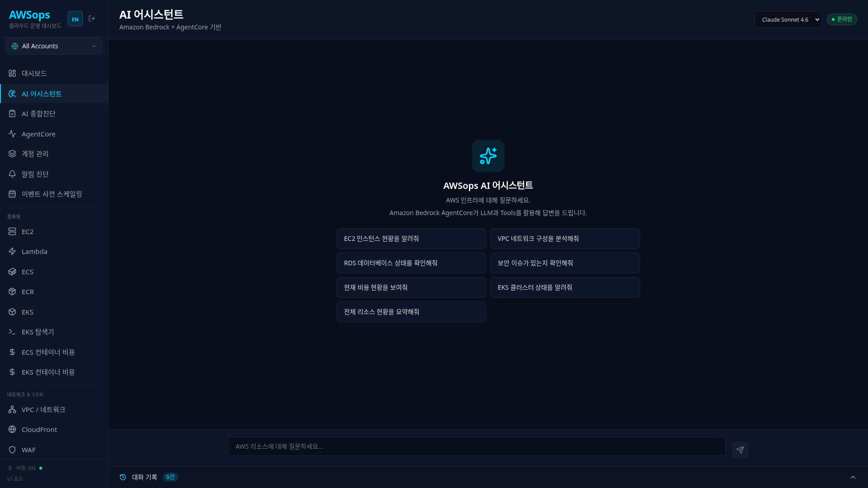
Task: Click the AgentCore activity icon
Action: coord(12,134)
